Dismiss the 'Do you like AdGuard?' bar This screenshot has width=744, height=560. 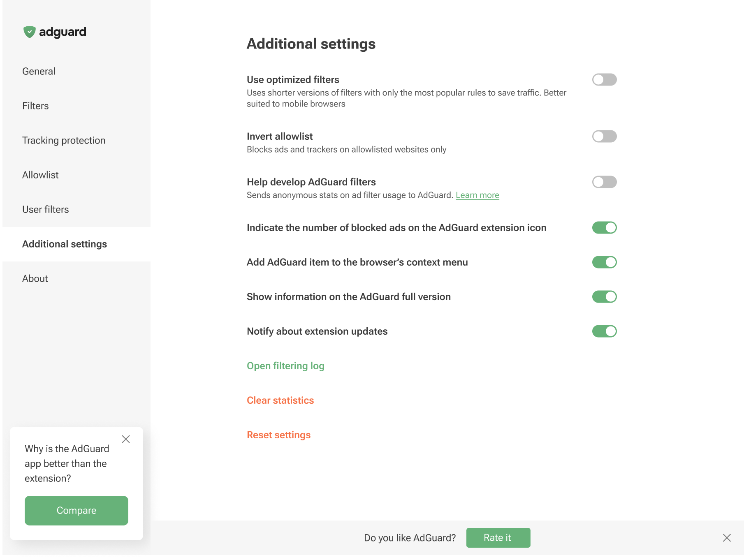click(727, 538)
